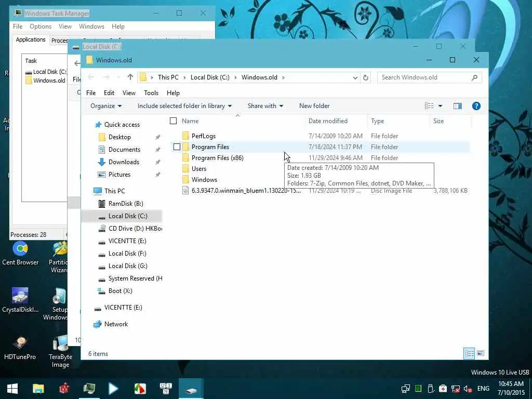
Task: Open the view options dropdown arrow
Action: click(x=440, y=106)
